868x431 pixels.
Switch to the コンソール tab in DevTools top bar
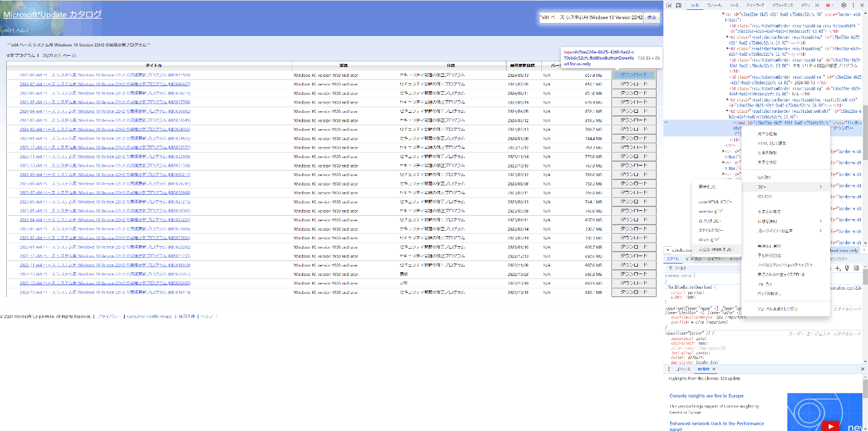click(714, 5)
